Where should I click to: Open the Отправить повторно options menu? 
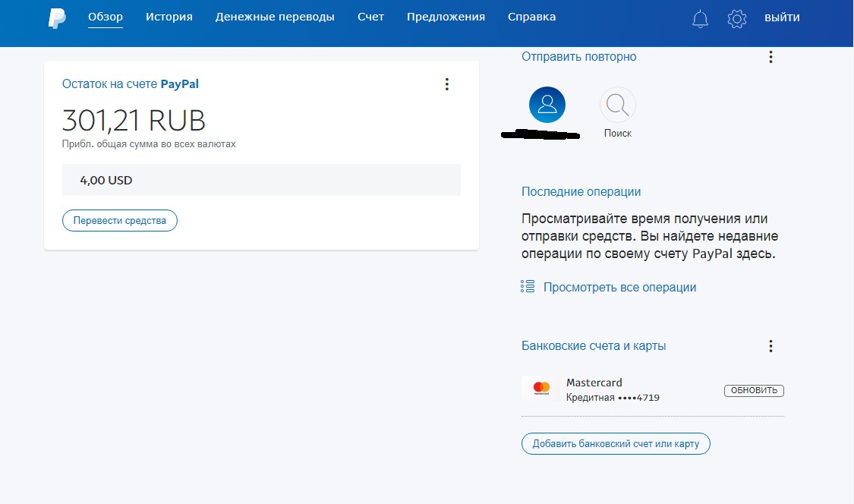770,57
